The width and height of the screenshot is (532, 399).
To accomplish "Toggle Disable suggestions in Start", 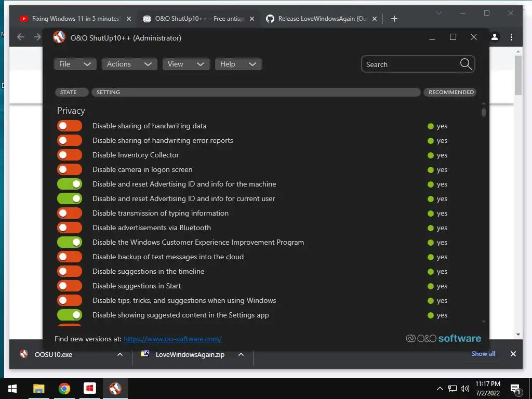I will (x=70, y=286).
